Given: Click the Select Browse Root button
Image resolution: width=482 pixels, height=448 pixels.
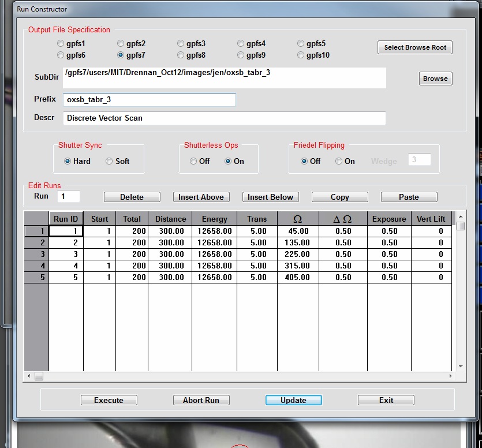Looking at the screenshot, I should tap(415, 47).
